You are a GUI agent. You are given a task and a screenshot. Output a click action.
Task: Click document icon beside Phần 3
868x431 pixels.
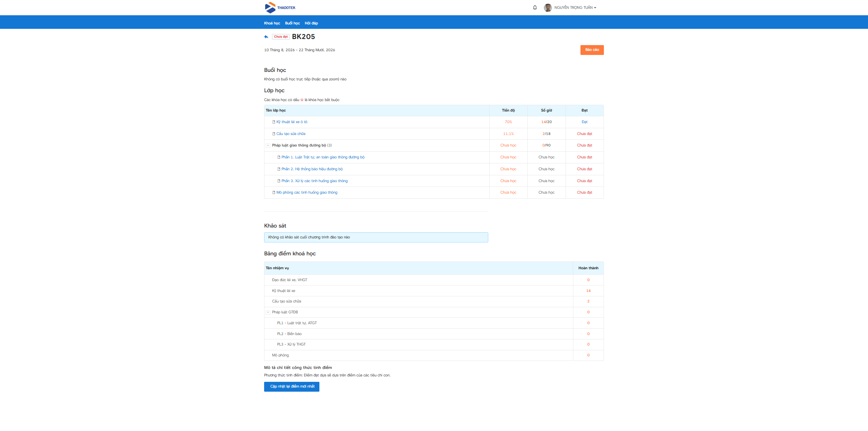[279, 181]
